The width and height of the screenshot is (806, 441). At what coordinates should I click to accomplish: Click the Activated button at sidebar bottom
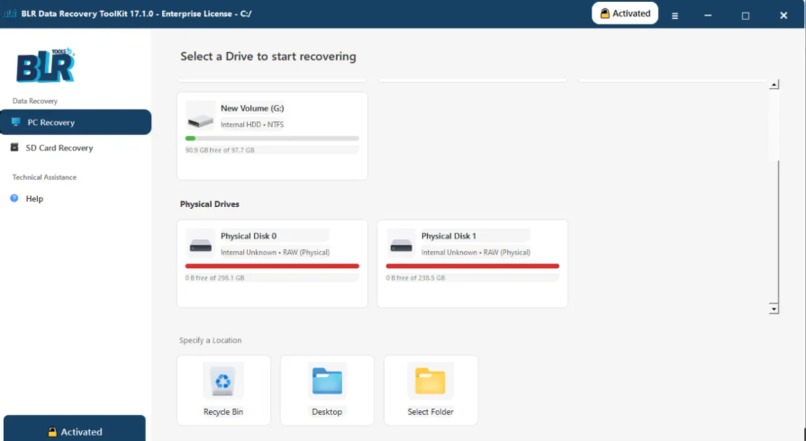[x=75, y=429]
